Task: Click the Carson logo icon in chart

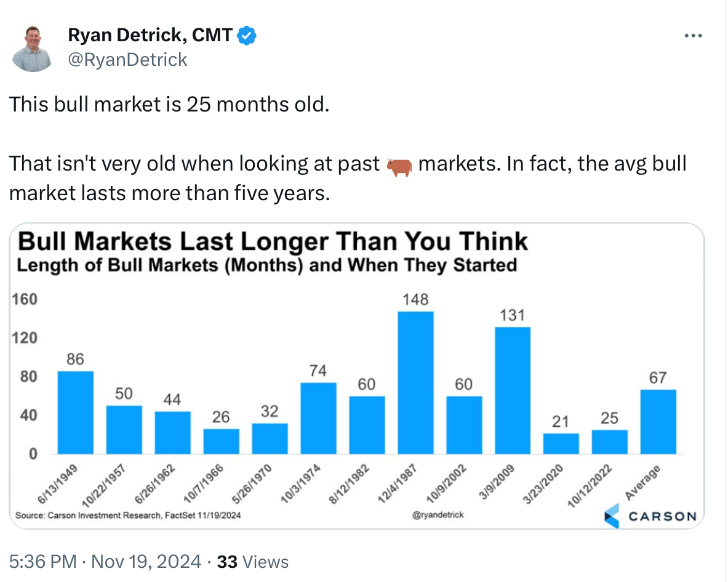Action: (612, 515)
